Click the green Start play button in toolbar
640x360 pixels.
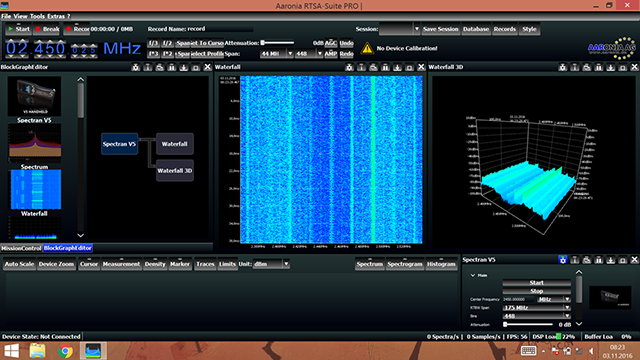coord(18,29)
